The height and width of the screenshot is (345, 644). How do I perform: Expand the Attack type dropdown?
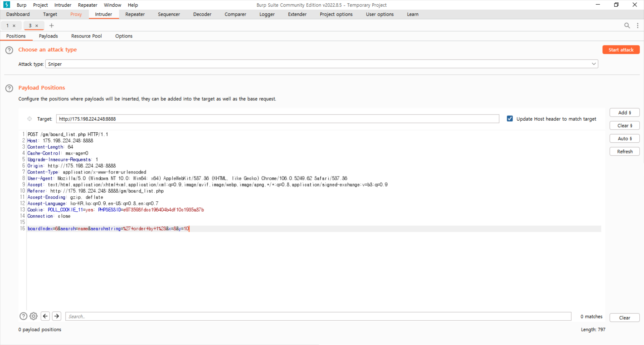pyautogui.click(x=594, y=64)
